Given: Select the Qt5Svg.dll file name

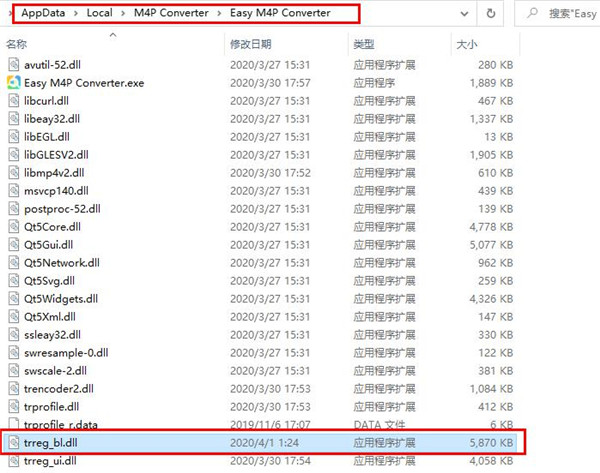Looking at the screenshot, I should pos(49,281).
